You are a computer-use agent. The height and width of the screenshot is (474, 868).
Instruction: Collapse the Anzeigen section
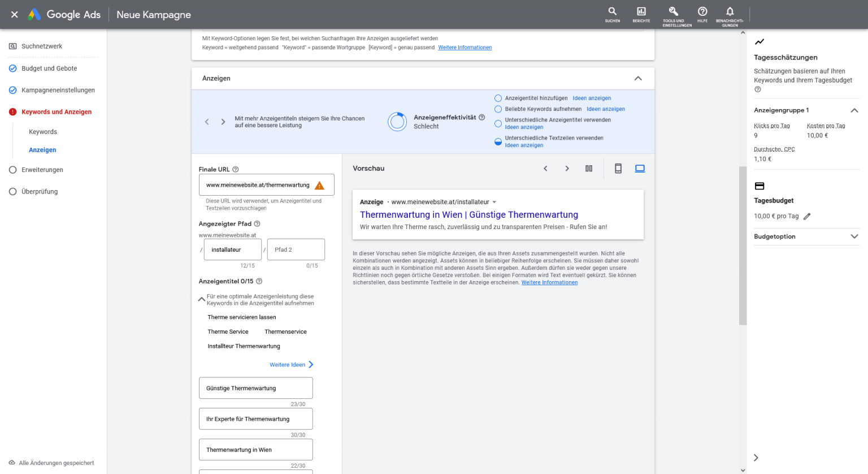(638, 79)
